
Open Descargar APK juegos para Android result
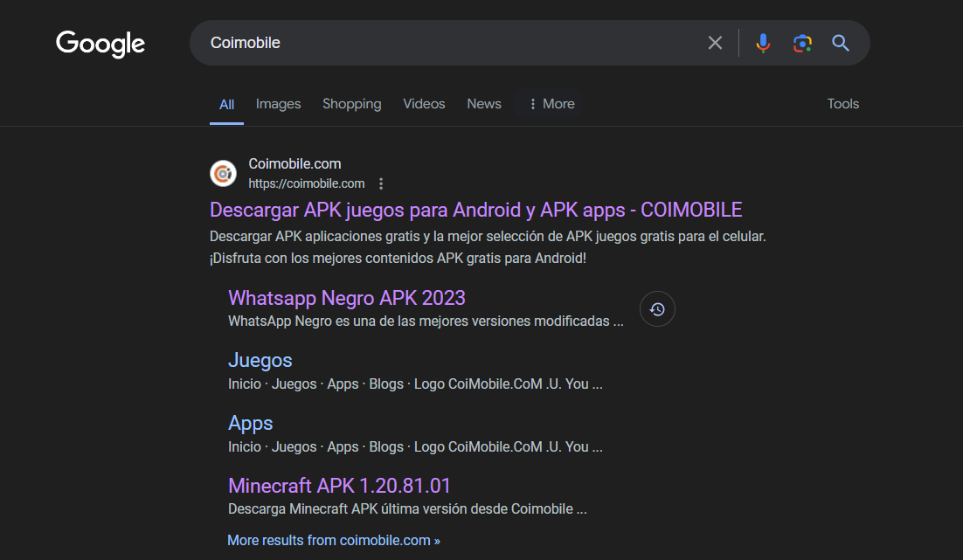click(475, 210)
